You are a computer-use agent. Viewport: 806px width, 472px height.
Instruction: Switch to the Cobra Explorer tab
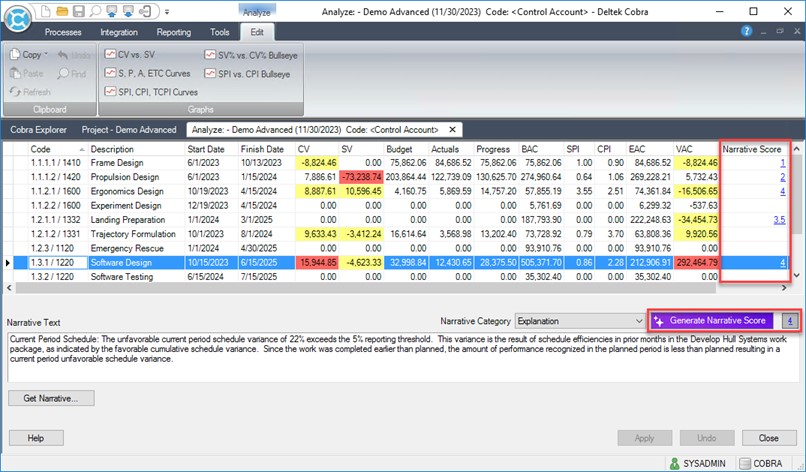click(42, 130)
